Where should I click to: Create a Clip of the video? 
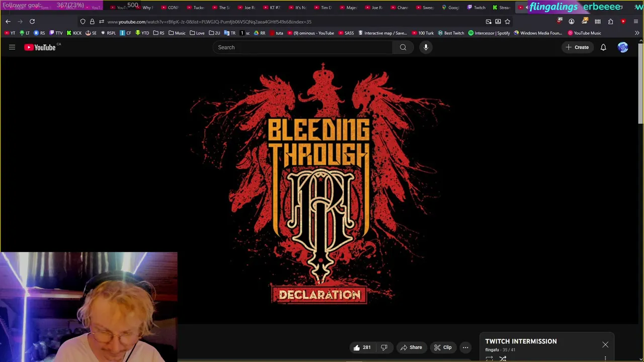tap(443, 347)
